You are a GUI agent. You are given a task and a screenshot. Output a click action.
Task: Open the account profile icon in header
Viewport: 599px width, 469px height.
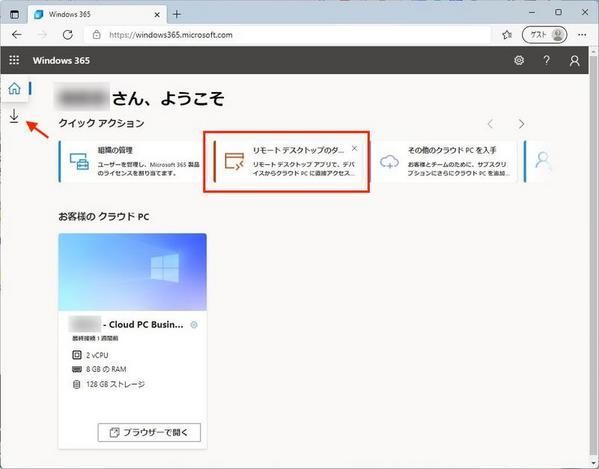[x=575, y=60]
